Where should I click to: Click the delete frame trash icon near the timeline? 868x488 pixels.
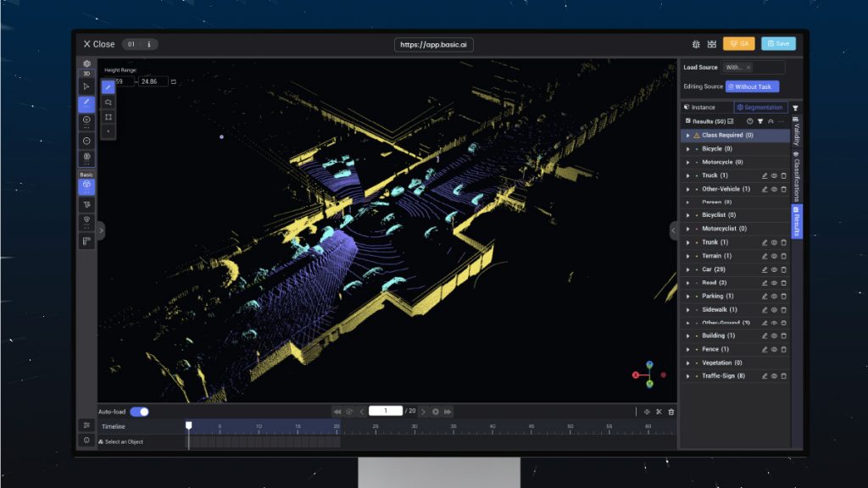pos(670,410)
